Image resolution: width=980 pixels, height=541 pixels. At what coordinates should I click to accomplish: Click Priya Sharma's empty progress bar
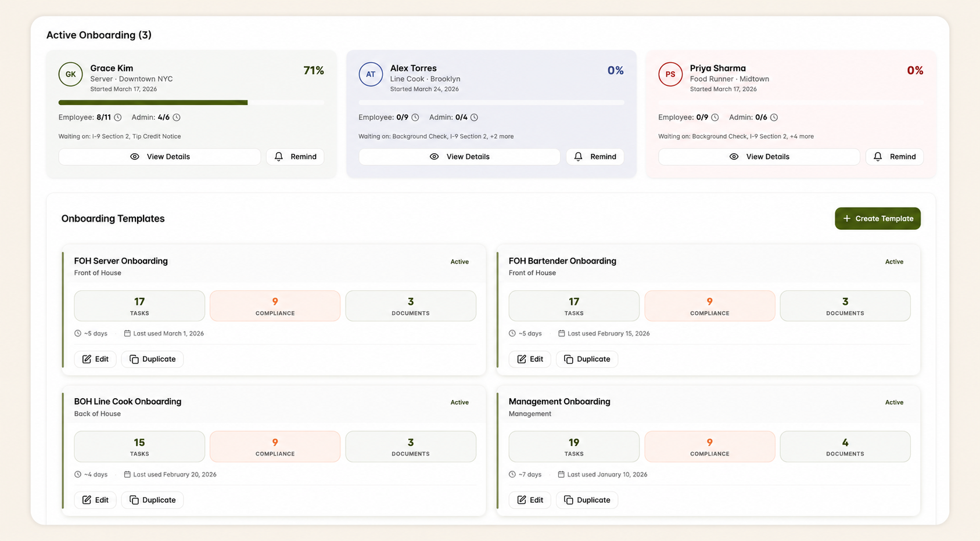coord(791,103)
